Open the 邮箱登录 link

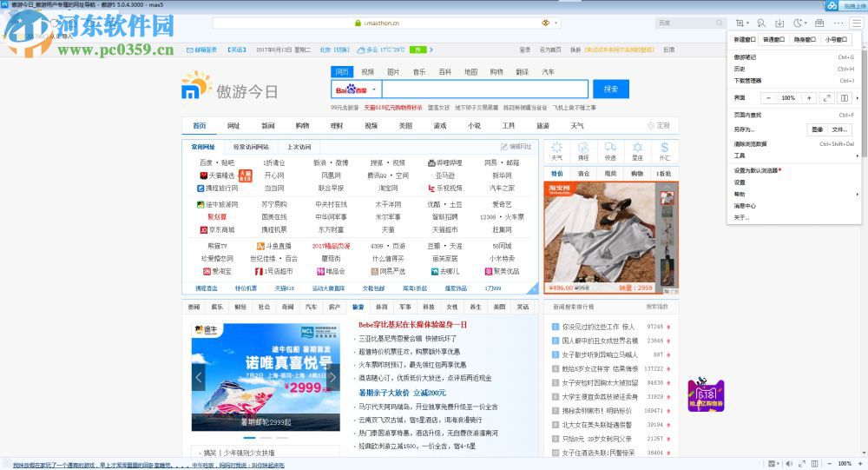click(x=202, y=50)
